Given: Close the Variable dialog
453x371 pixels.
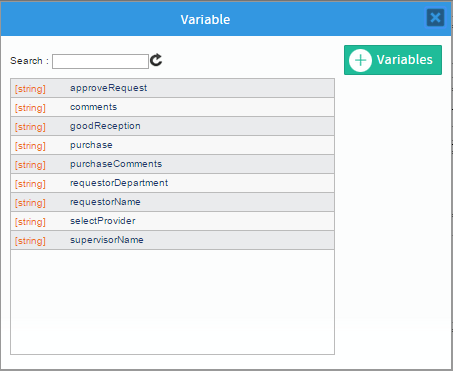Looking at the screenshot, I should tap(435, 17).
